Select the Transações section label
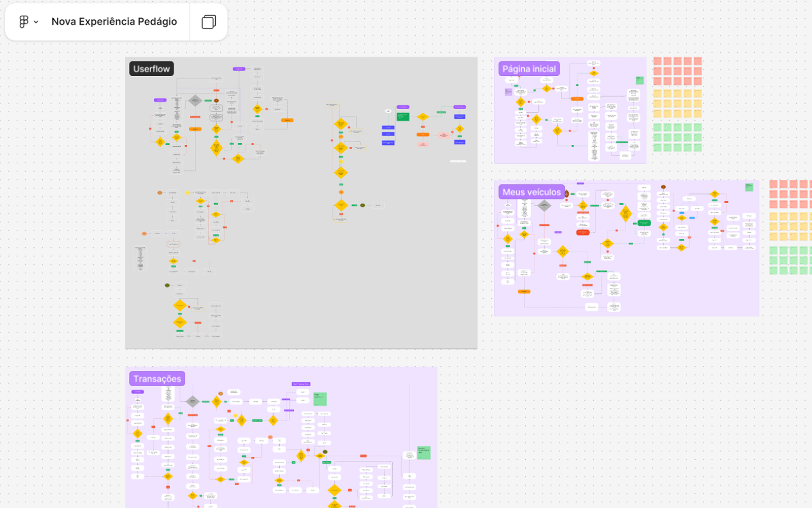 click(x=157, y=378)
